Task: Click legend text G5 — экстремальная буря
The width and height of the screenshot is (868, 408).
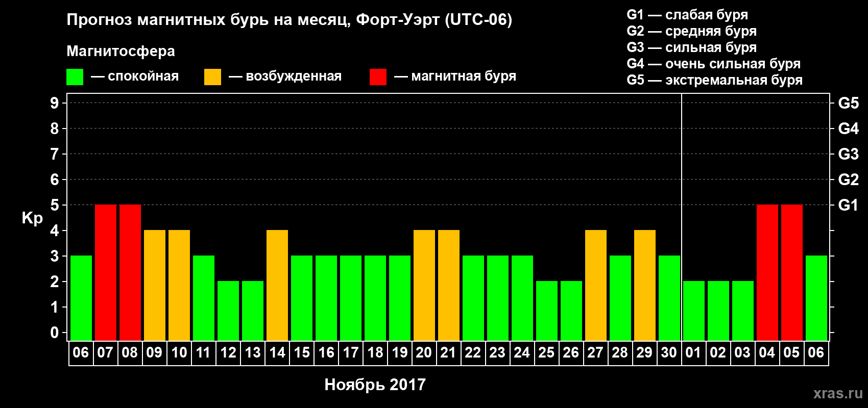Action: tap(714, 80)
